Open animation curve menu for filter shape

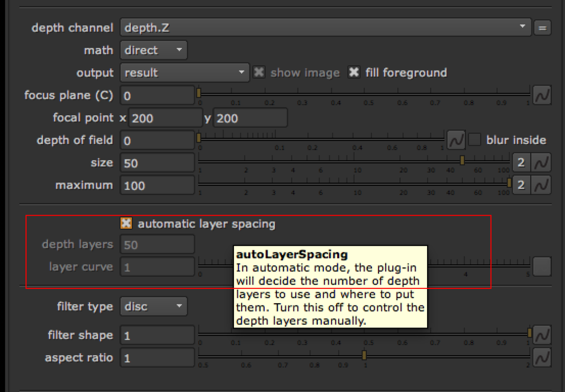542,335
